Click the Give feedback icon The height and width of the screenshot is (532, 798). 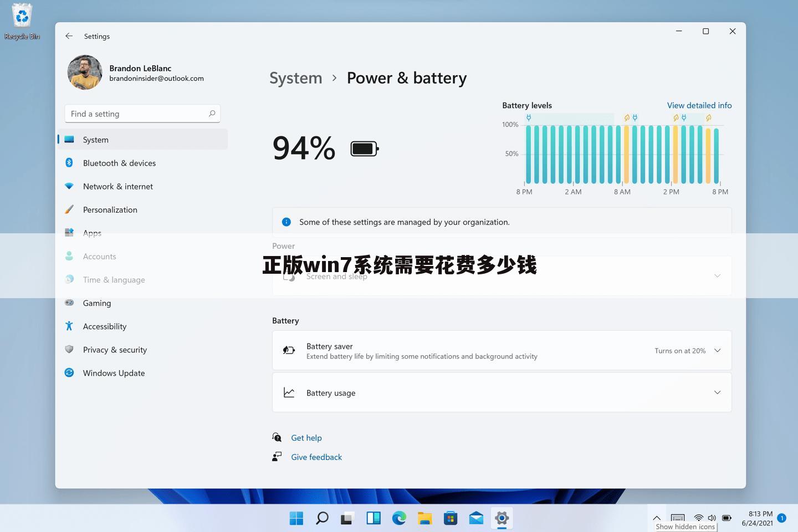[x=277, y=457]
